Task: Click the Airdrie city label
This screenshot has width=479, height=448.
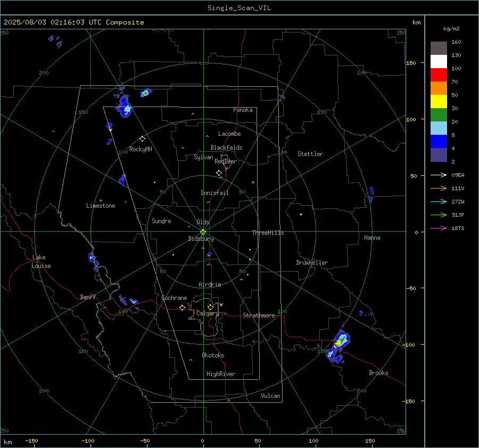Action: point(210,284)
